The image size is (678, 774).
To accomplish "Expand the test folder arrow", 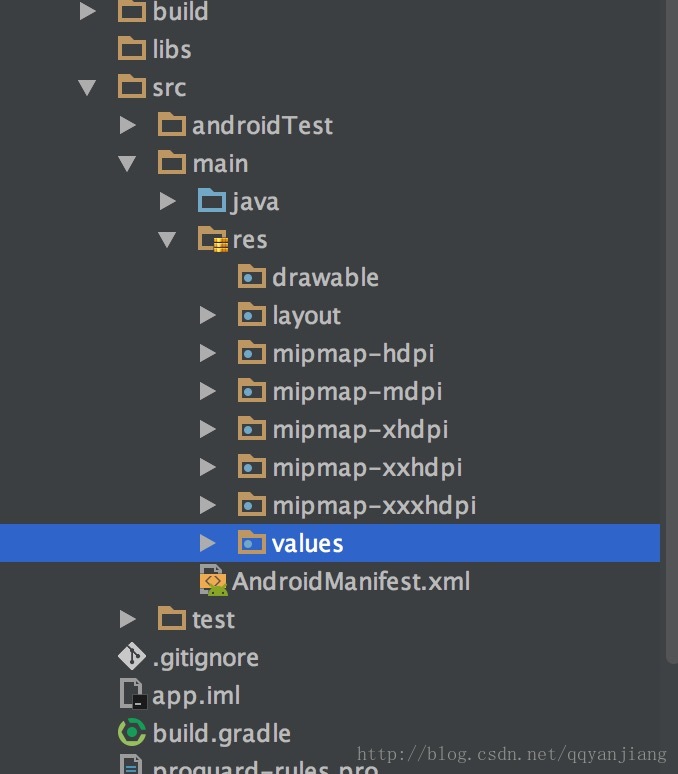I will [127, 619].
